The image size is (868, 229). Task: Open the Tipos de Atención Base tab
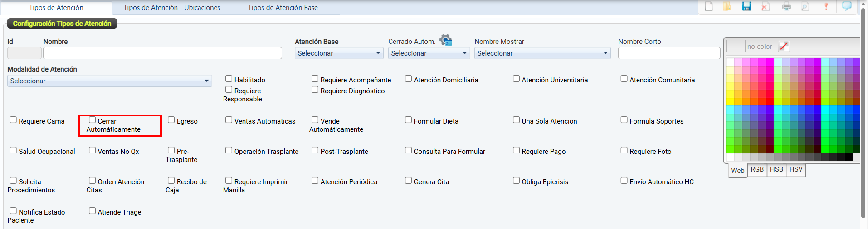pyautogui.click(x=283, y=8)
